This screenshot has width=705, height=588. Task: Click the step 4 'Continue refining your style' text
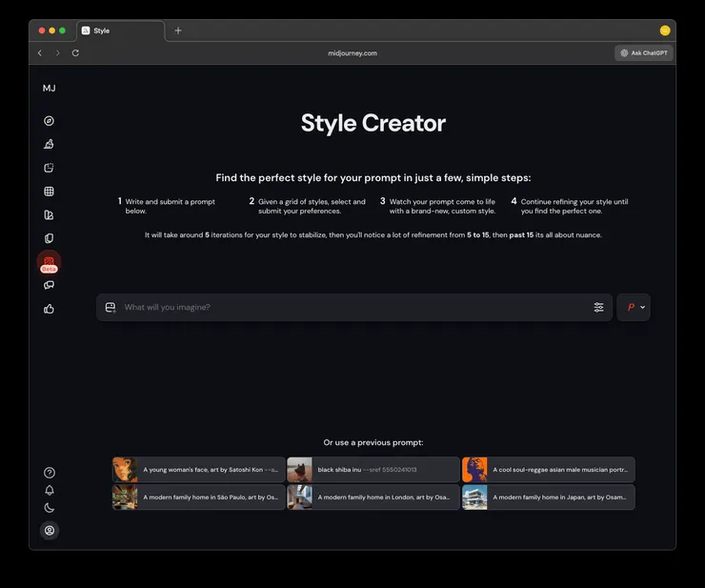[x=574, y=206]
